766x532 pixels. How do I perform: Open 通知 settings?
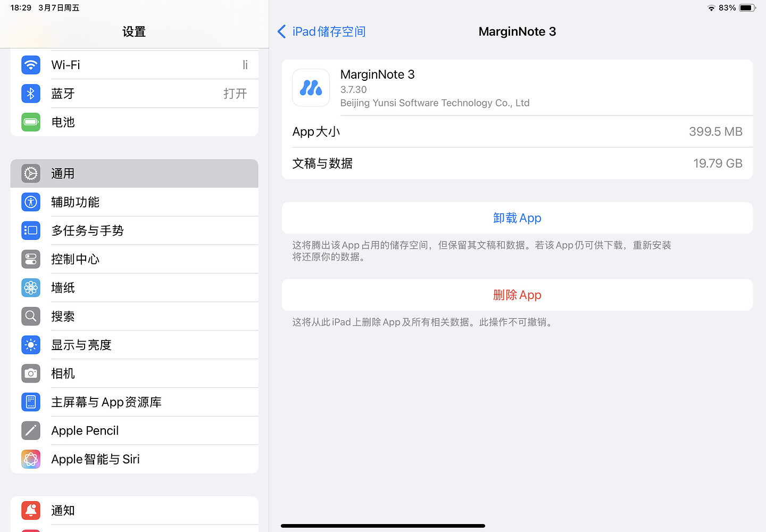(x=134, y=510)
